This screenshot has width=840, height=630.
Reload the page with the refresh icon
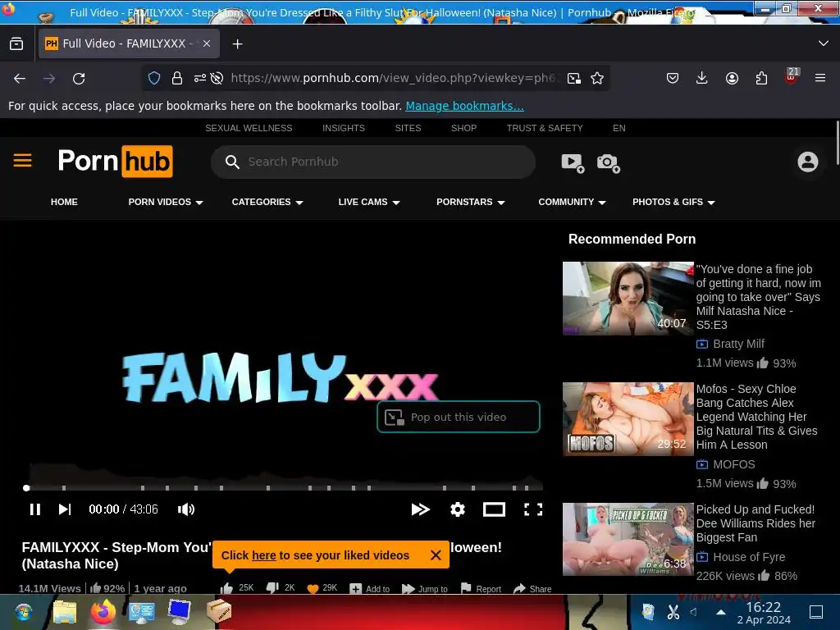point(79,79)
